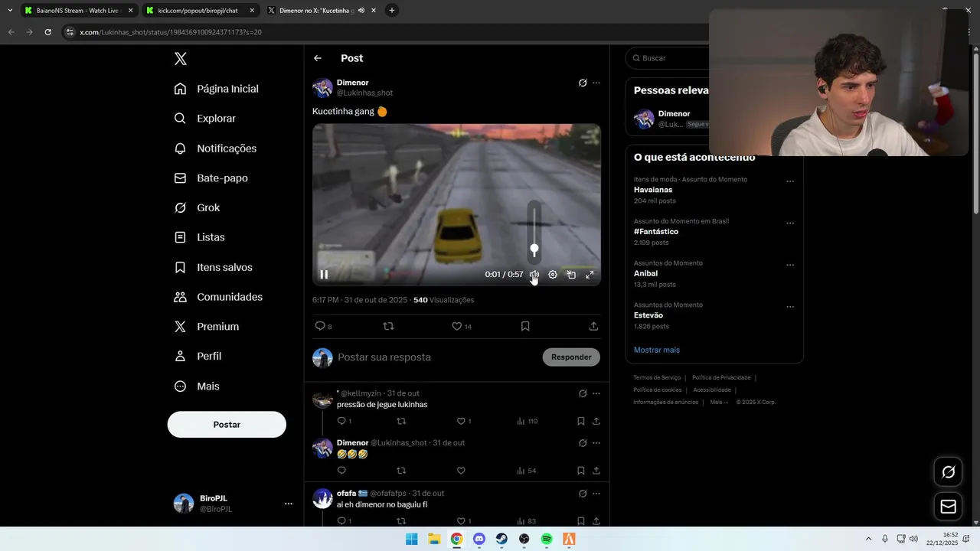Viewport: 980px width, 551px height.
Task: Switch to BaianoNS Stream browser tab
Action: [x=79, y=11]
